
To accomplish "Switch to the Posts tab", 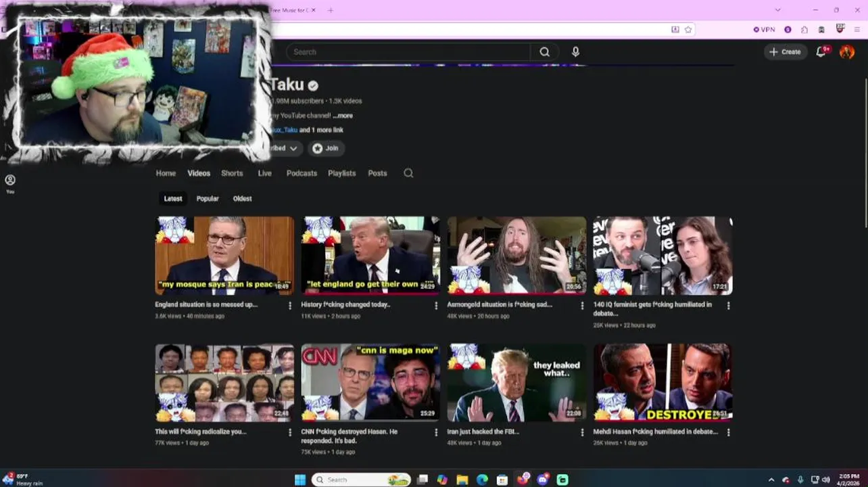I will pyautogui.click(x=377, y=173).
